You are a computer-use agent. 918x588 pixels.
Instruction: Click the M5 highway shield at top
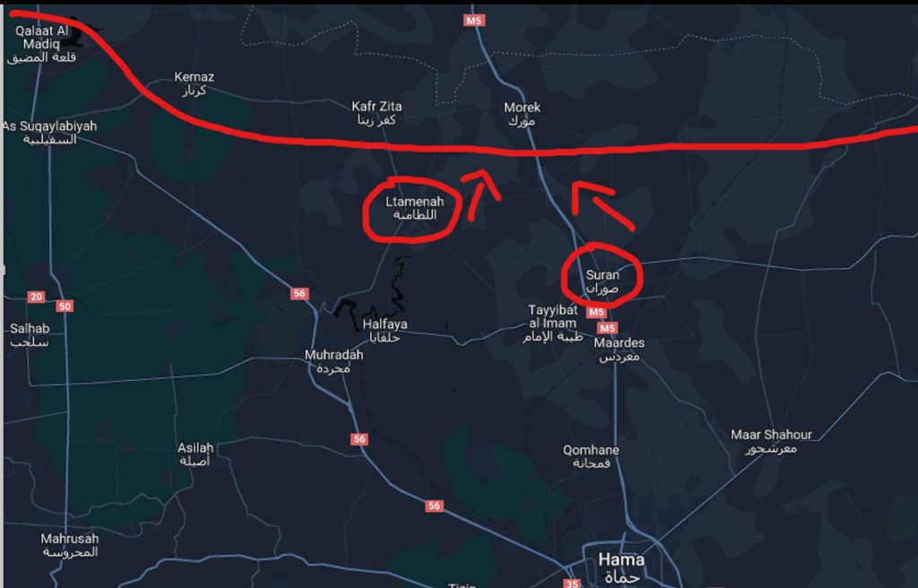[473, 21]
